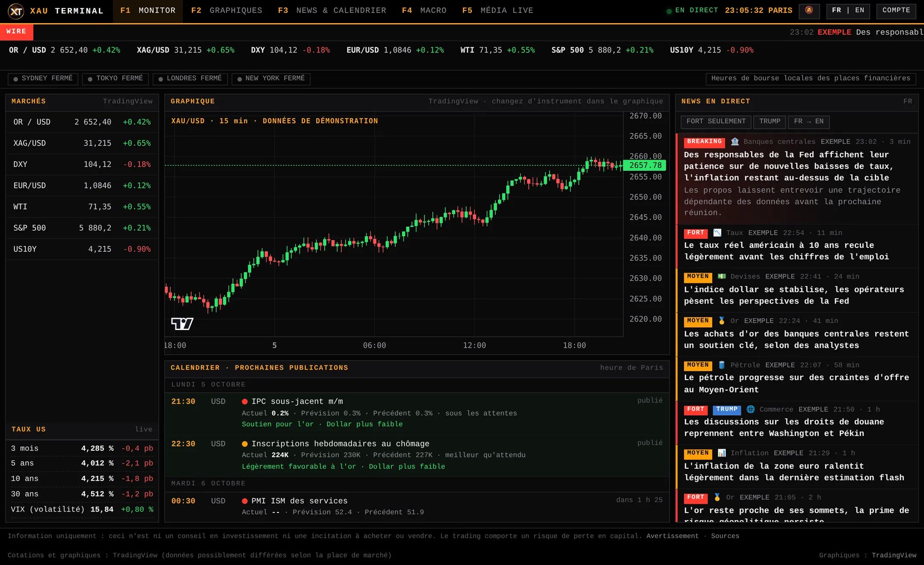Click the globe icon beside Commerce category
This screenshot has height=565, width=924.
[x=751, y=409]
